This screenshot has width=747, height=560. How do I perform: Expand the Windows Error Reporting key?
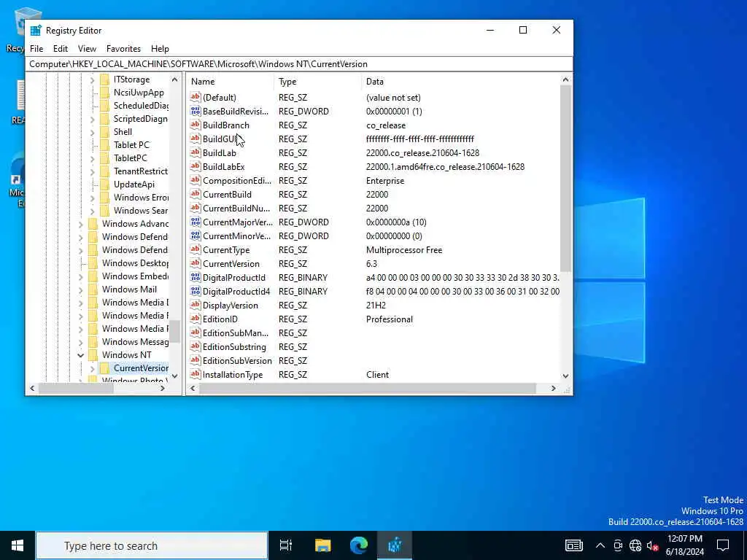pyautogui.click(x=93, y=198)
